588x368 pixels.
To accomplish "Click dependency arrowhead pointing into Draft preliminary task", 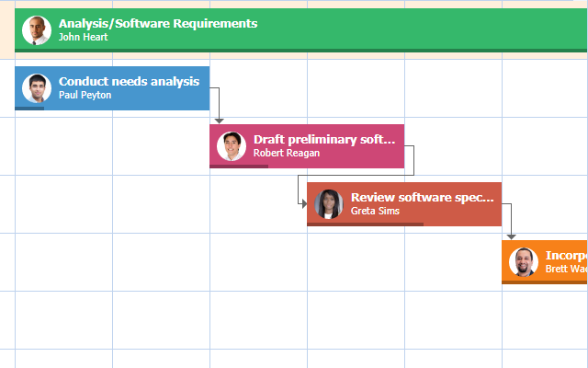I will 219,120.
